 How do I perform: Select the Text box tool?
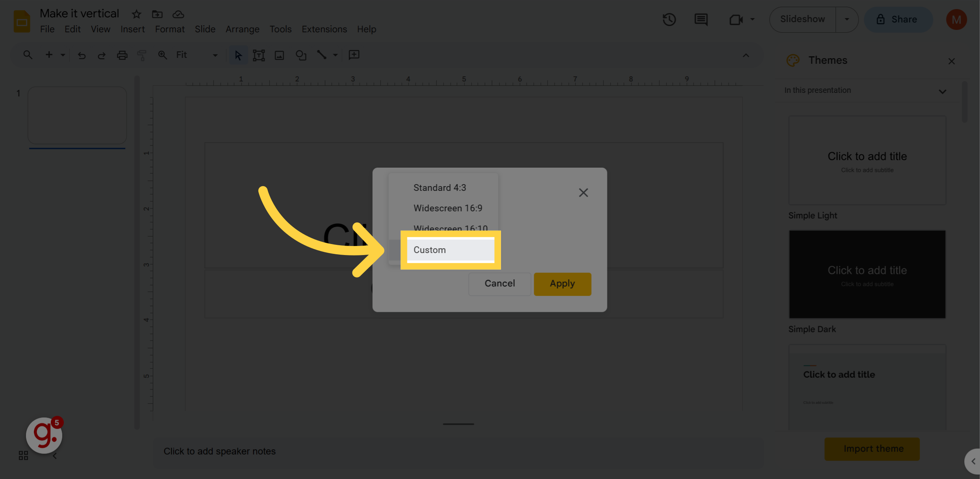coord(259,55)
